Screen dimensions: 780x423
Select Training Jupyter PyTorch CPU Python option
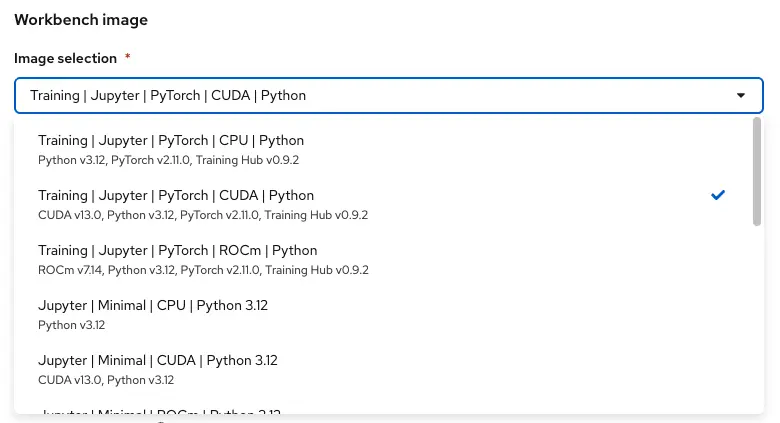pos(384,149)
